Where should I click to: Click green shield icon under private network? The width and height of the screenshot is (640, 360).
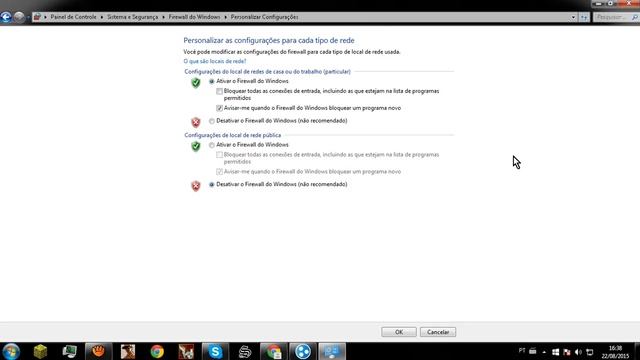[196, 82]
